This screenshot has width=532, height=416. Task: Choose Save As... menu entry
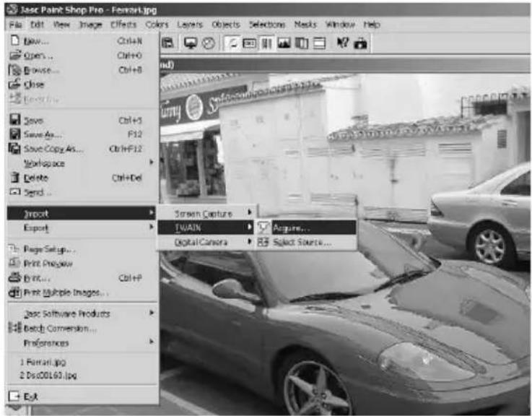[82, 134]
